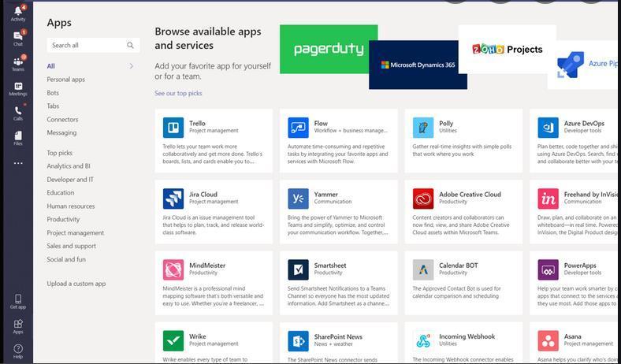Click the MindMeister app icon
Viewport: 621px width, 364px height.
point(173,269)
